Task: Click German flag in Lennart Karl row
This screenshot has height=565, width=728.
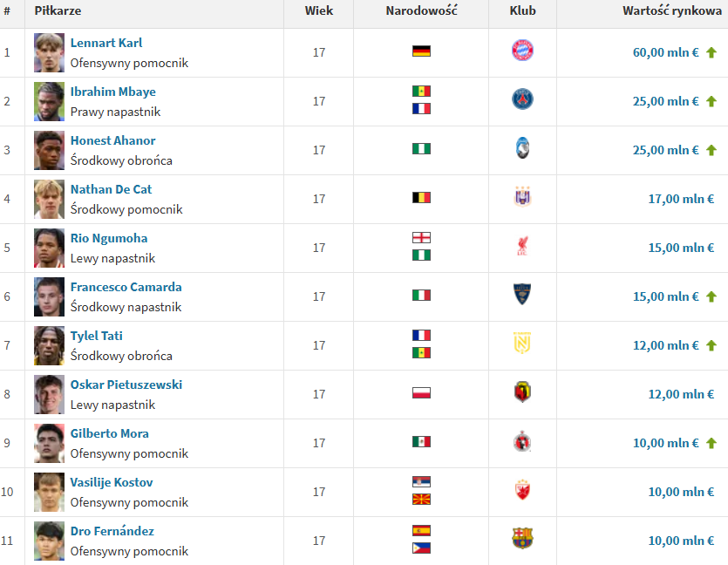Action: tap(421, 51)
